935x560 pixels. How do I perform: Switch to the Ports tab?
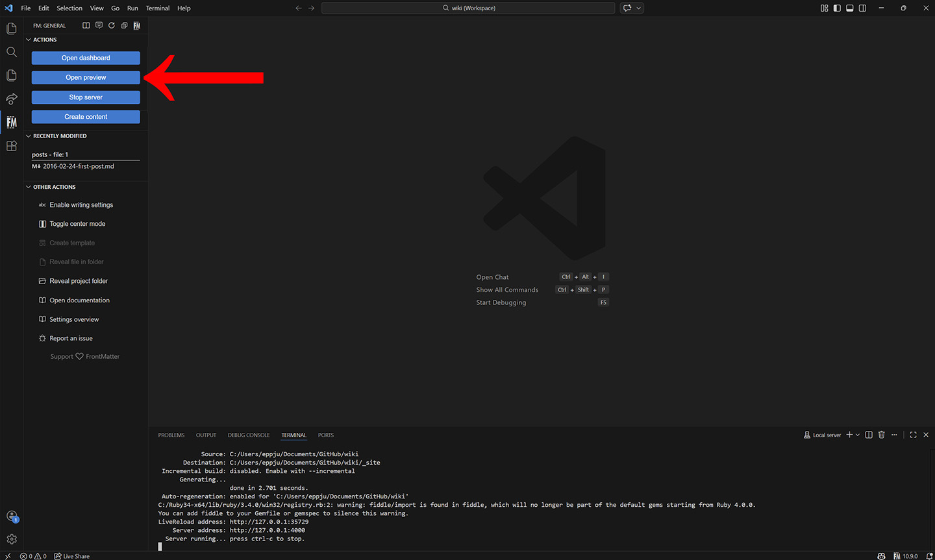coord(326,435)
